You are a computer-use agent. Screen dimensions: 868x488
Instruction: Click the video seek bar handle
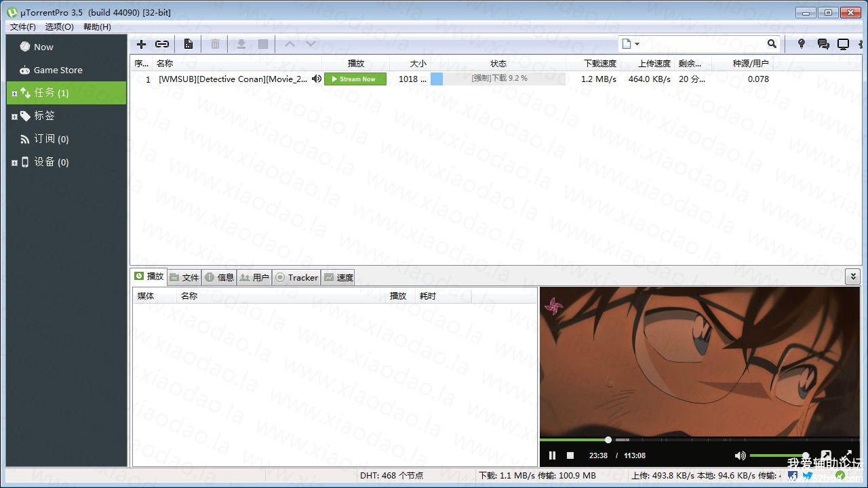coord(608,440)
